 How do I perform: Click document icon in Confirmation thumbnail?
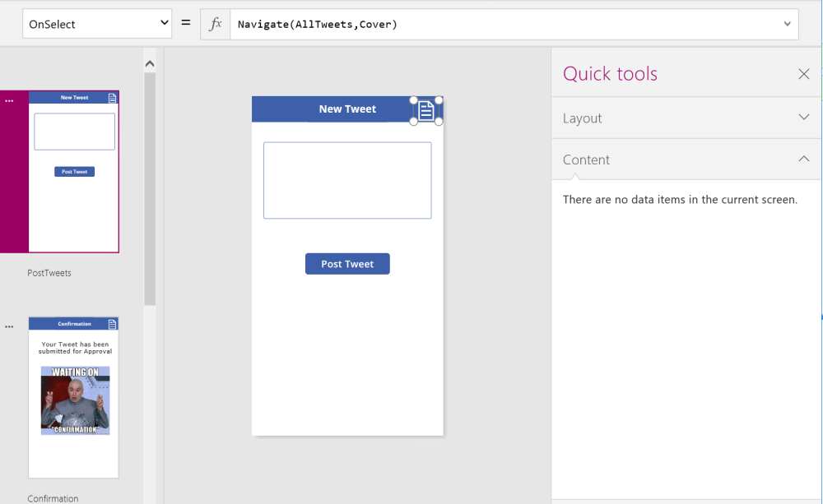113,324
